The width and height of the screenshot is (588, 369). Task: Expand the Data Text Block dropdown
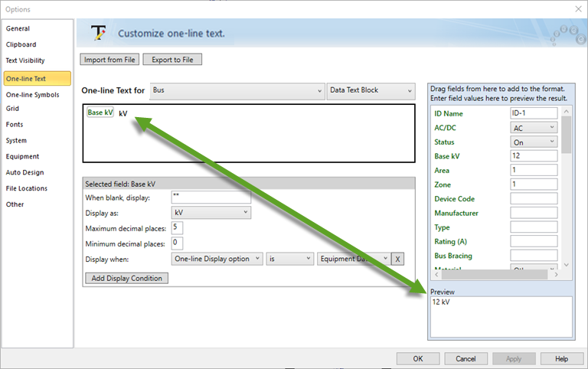[371, 90]
